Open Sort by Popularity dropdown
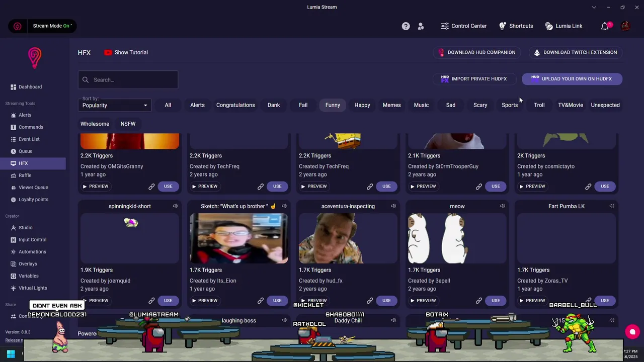 [115, 105]
